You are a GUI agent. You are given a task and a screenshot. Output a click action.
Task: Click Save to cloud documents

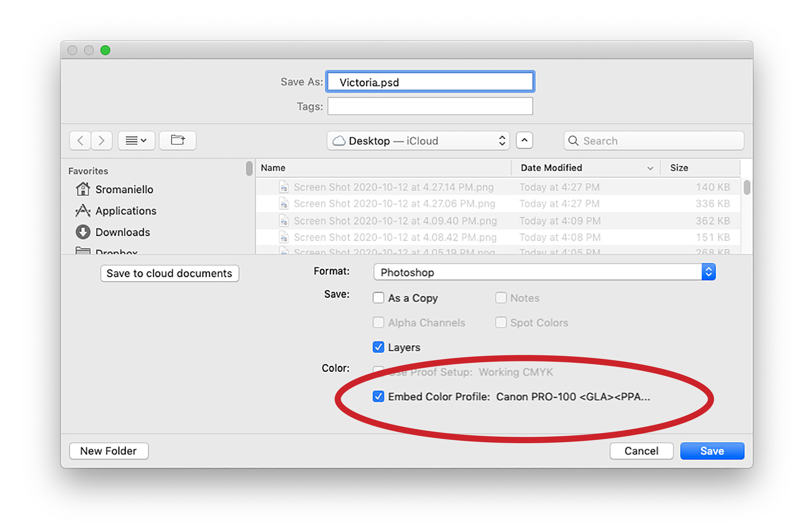169,273
